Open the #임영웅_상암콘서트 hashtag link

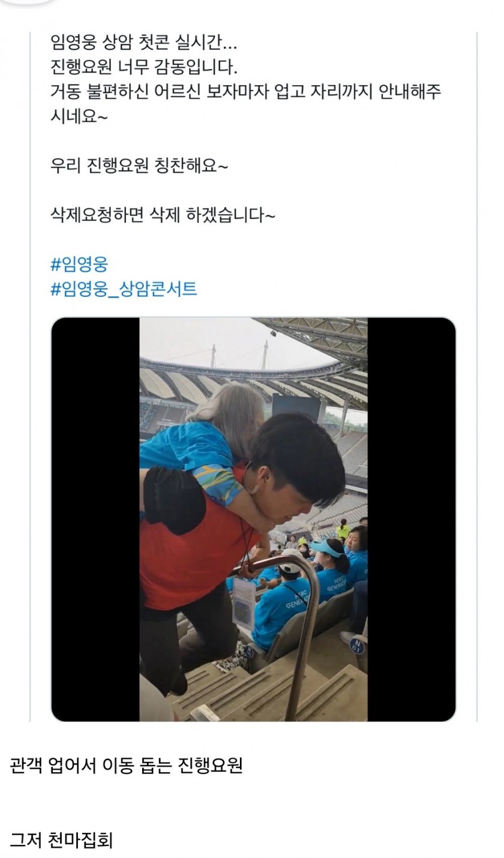point(124,289)
